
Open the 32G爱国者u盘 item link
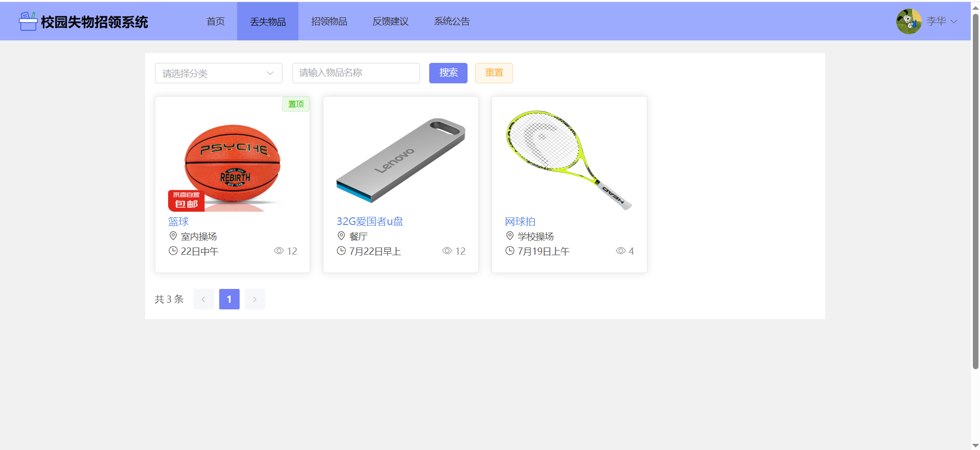coord(370,221)
